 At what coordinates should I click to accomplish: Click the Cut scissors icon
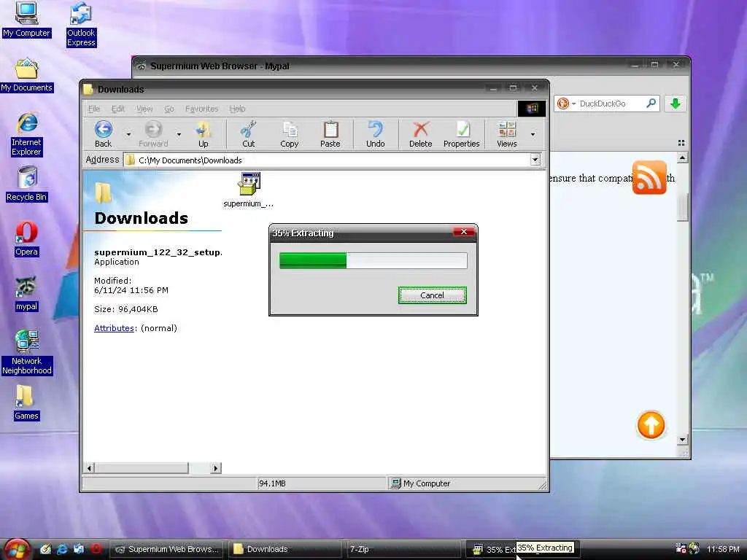249,134
